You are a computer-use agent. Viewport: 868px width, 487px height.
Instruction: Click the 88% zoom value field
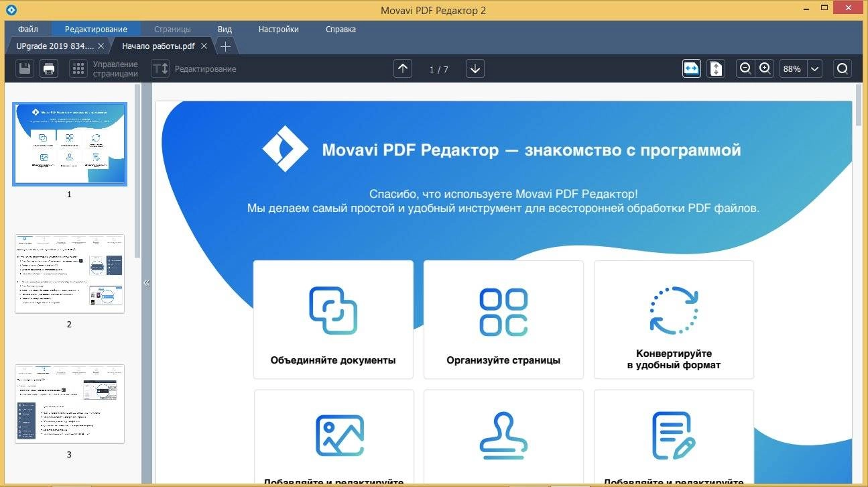[792, 68]
